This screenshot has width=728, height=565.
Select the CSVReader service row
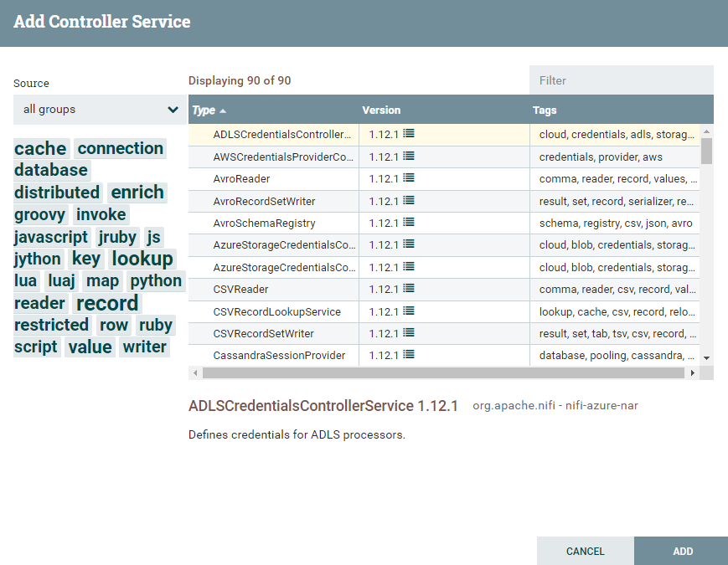click(x=444, y=290)
